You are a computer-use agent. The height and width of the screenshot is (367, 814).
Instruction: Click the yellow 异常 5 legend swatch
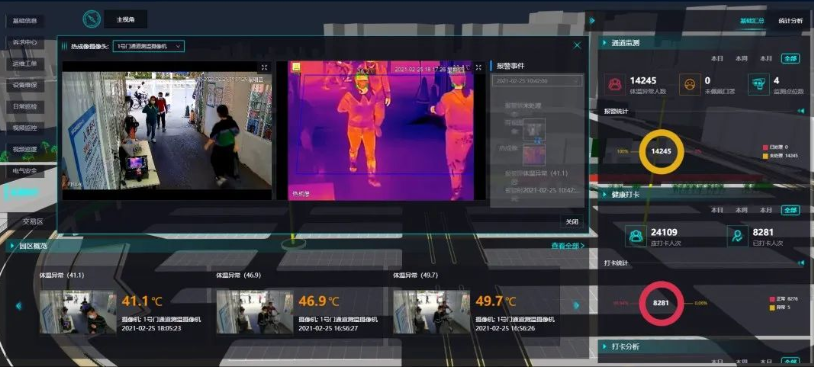coord(772,307)
